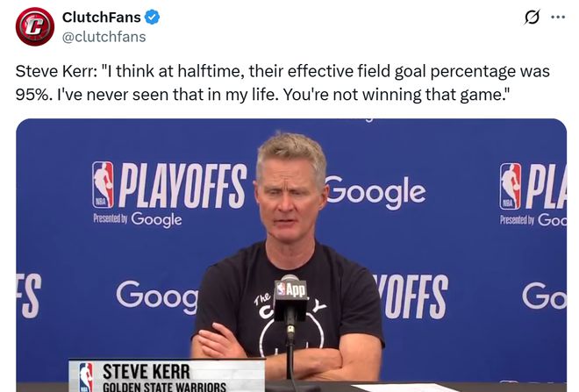Screen dimensions: 579x392
Task: Open the ClutchFans profile avatar
Action: 35,27
